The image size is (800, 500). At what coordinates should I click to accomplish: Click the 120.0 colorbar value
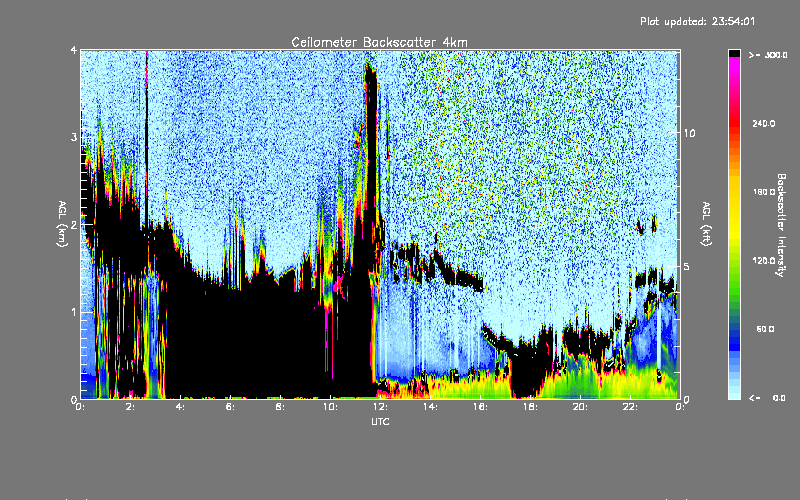pyautogui.click(x=764, y=260)
